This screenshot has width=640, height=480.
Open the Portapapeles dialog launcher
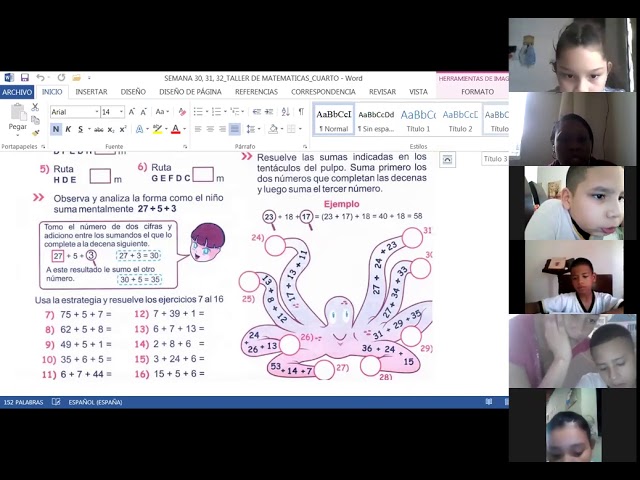pyautogui.click(x=43, y=146)
